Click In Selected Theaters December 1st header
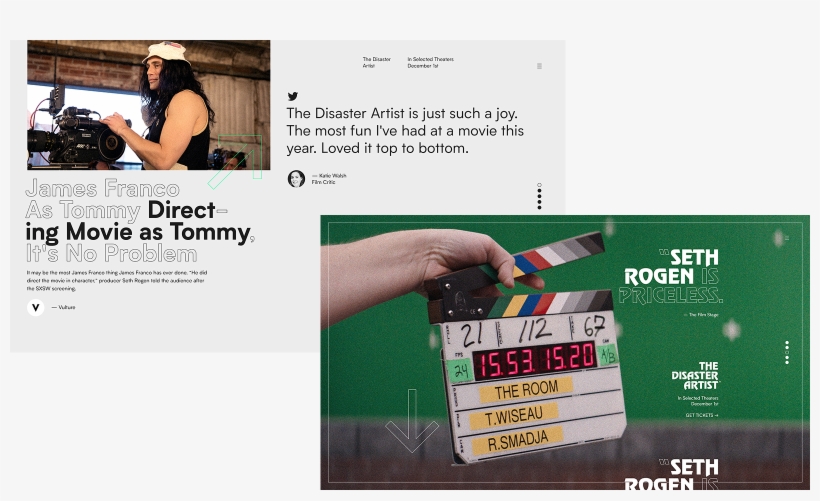Screen dimensions: 820x501 (430, 62)
